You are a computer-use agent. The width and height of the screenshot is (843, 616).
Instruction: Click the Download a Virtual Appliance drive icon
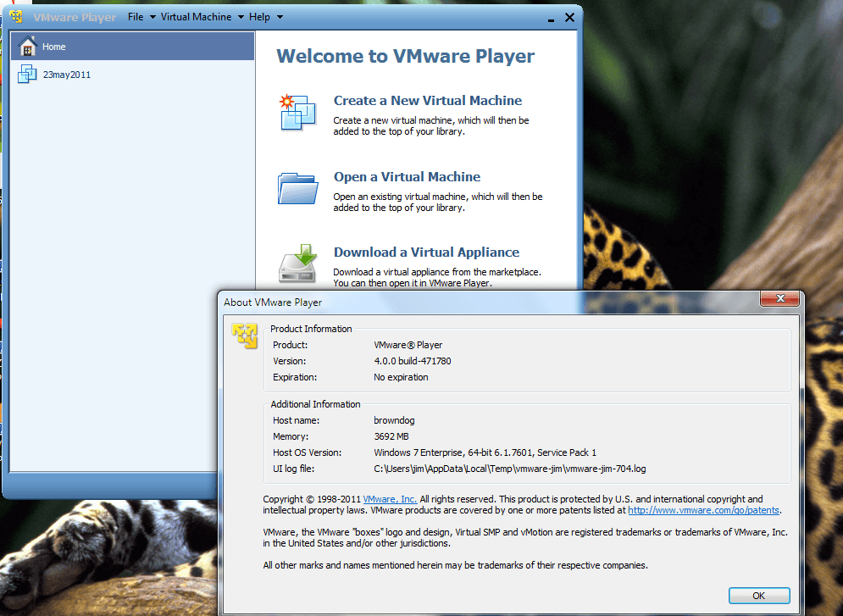tap(297, 263)
